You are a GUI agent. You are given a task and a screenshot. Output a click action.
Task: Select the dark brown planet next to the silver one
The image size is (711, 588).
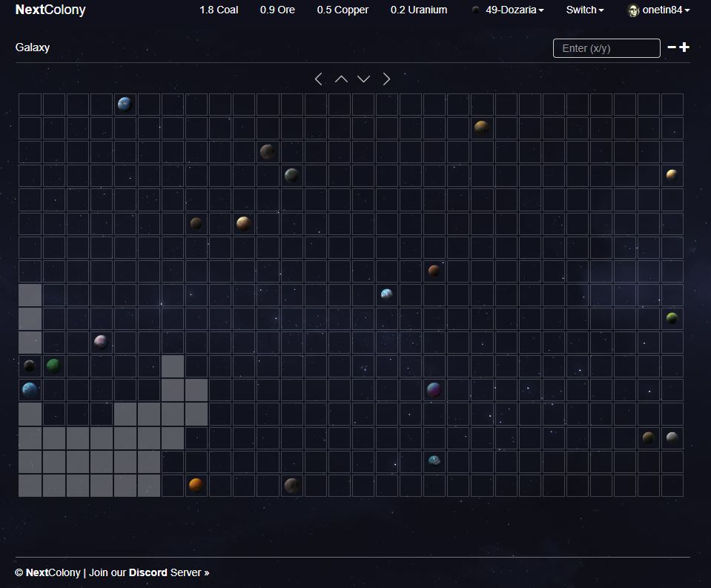tap(649, 437)
